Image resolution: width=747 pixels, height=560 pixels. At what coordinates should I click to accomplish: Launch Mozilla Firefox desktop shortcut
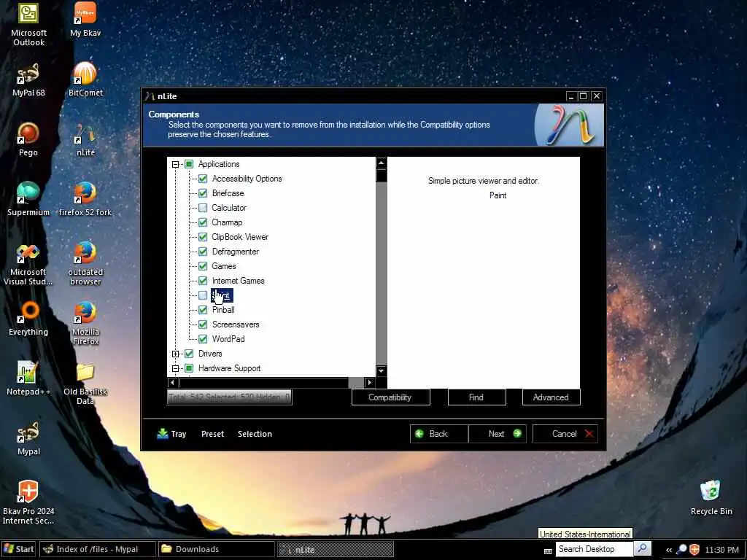point(85,324)
